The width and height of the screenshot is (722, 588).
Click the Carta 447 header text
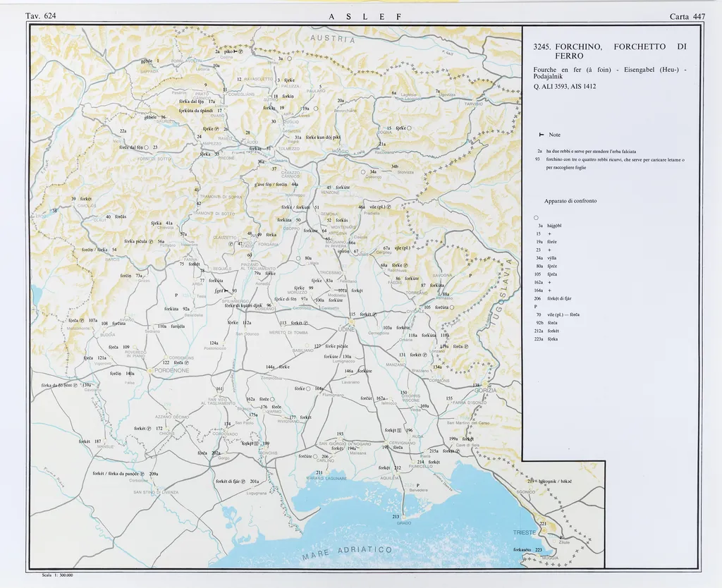click(687, 16)
